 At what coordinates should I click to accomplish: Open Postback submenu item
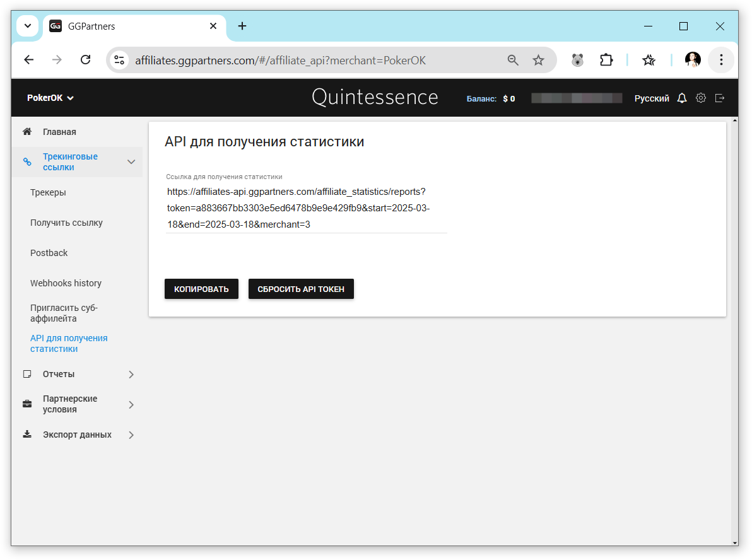coord(49,253)
